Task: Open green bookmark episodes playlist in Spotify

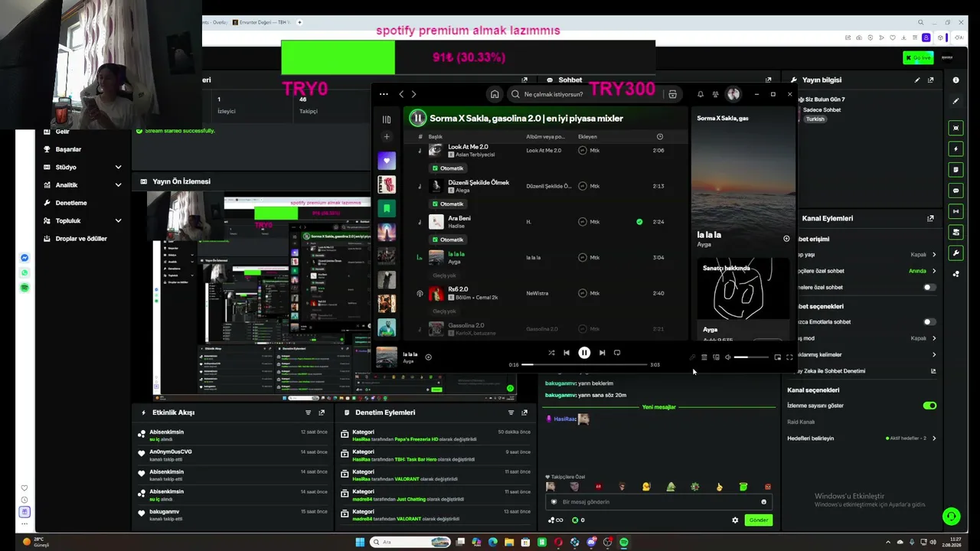Action: (x=387, y=208)
